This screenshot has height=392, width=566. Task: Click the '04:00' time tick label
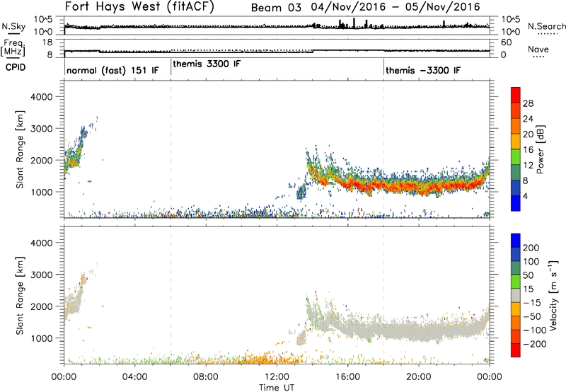tap(134, 377)
